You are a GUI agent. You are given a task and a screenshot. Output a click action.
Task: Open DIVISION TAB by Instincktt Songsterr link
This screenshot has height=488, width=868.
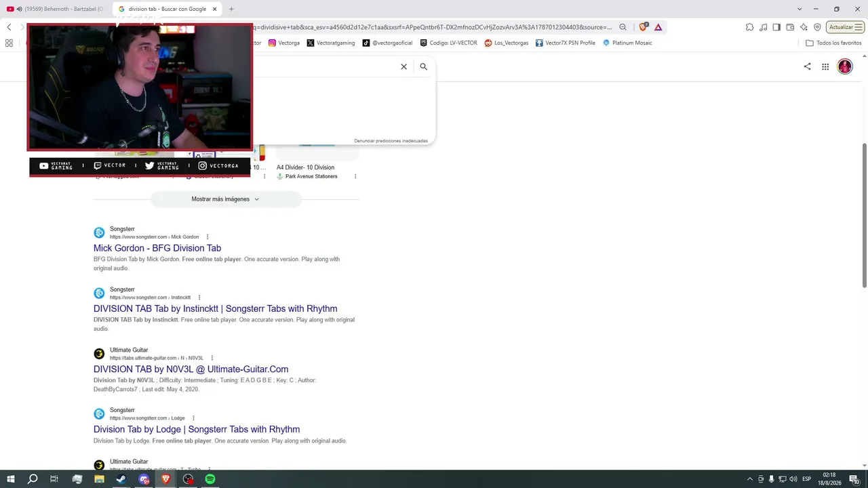[216, 308]
